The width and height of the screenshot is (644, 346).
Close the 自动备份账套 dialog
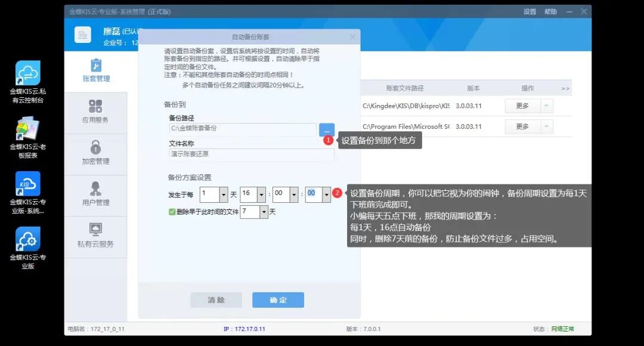tap(352, 37)
